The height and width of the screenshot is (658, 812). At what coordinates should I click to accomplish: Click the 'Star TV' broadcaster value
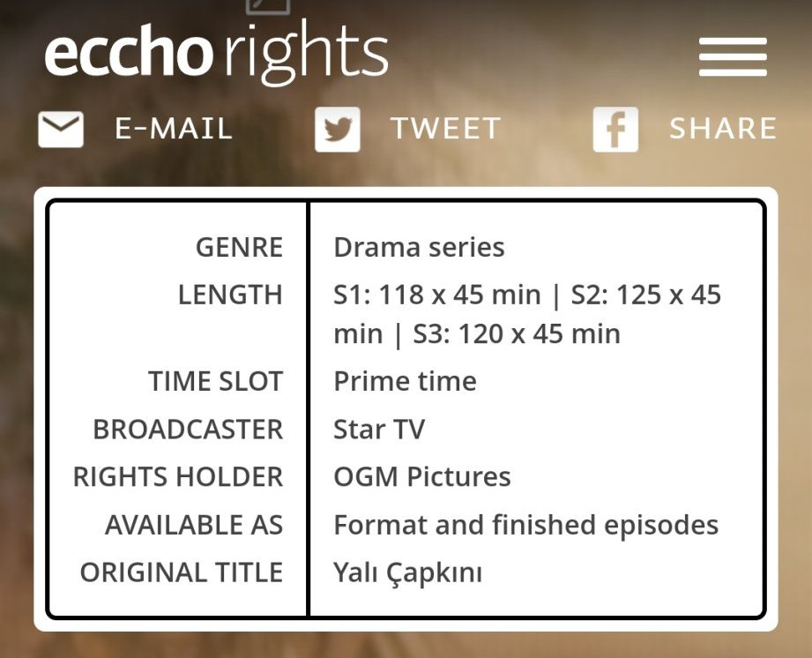click(379, 430)
